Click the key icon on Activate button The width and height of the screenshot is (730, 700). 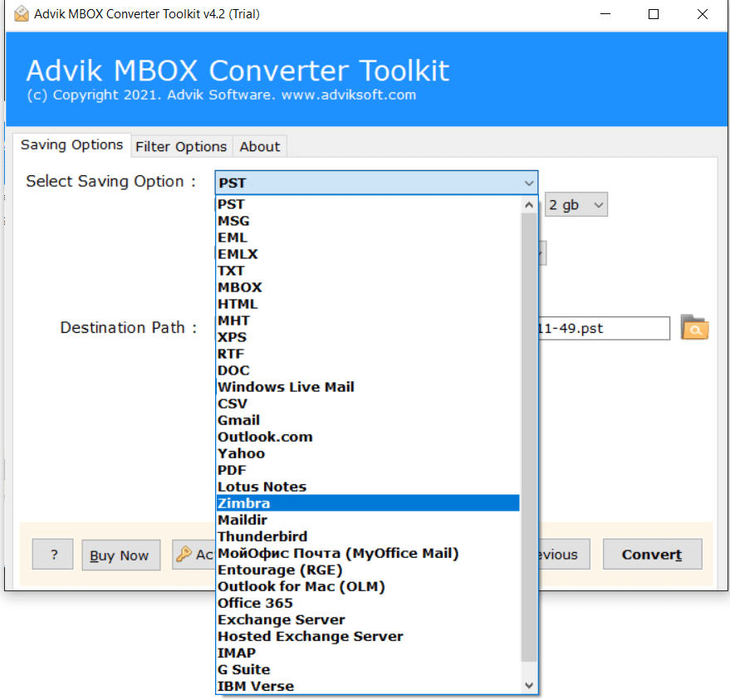(184, 554)
